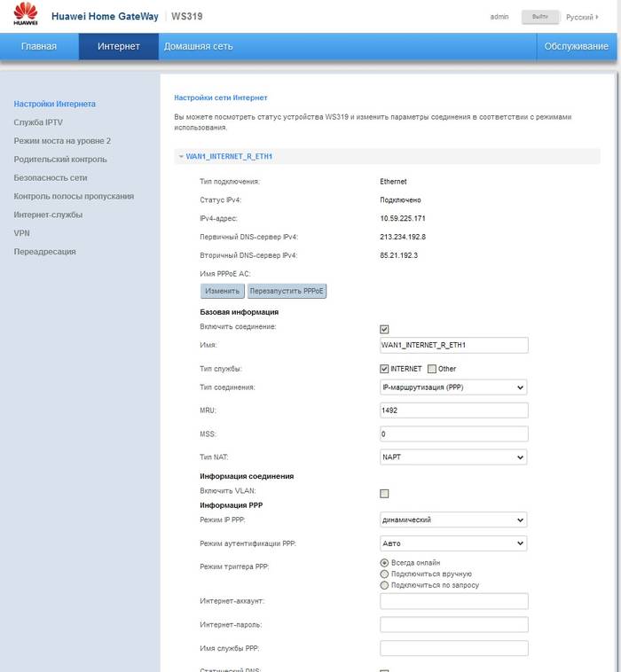Select Подключиться по запросу radio option
Screen dimensions: 621x672
coord(384,585)
